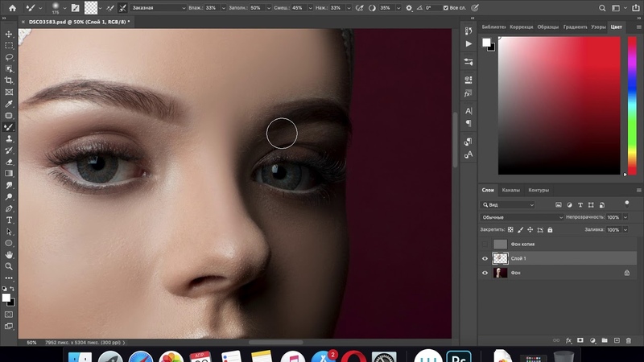The image size is (644, 362).
Task: Open the Actions play panel icon
Action: [469, 44]
